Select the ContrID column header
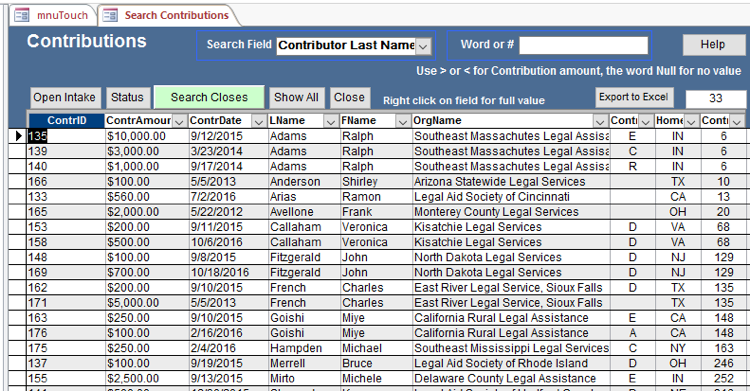The image size is (750, 391). pyautogui.click(x=66, y=121)
